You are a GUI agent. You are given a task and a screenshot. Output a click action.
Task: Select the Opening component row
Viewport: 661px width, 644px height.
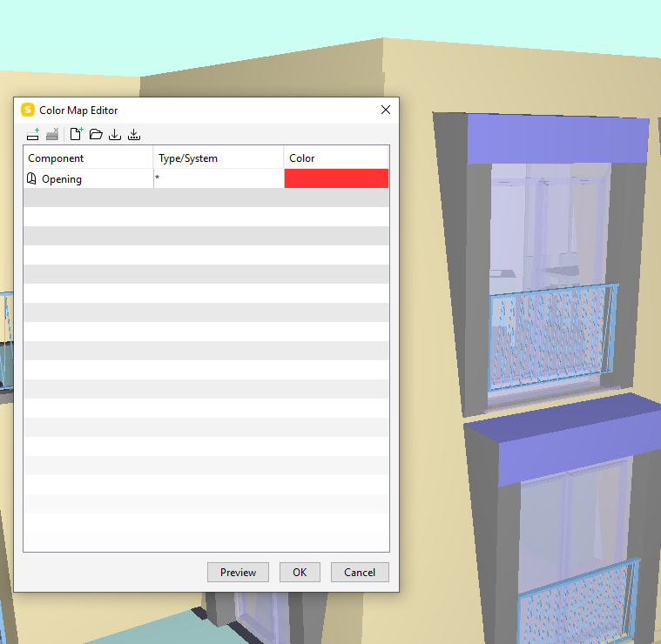click(x=206, y=178)
